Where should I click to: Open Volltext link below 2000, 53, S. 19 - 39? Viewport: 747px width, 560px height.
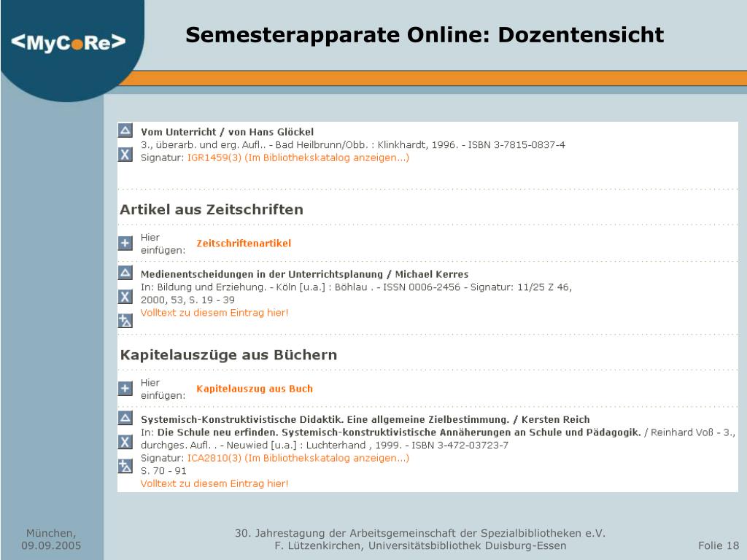[214, 313]
